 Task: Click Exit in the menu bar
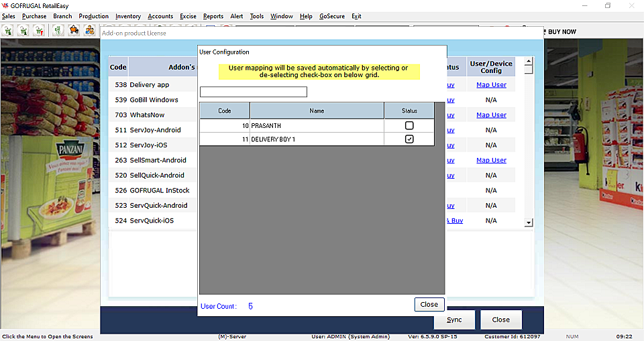356,16
